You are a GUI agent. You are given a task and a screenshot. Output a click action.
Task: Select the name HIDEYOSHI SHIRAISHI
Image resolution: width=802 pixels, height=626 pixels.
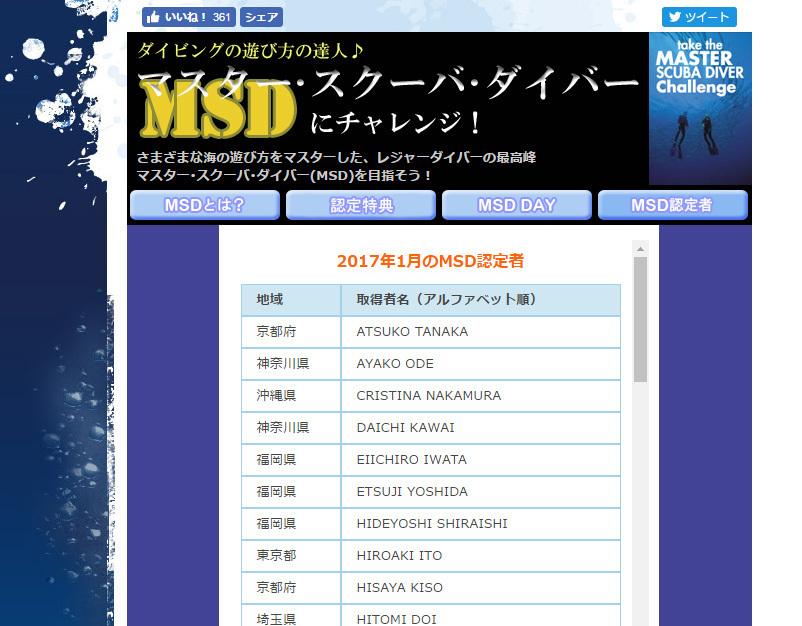[432, 524]
